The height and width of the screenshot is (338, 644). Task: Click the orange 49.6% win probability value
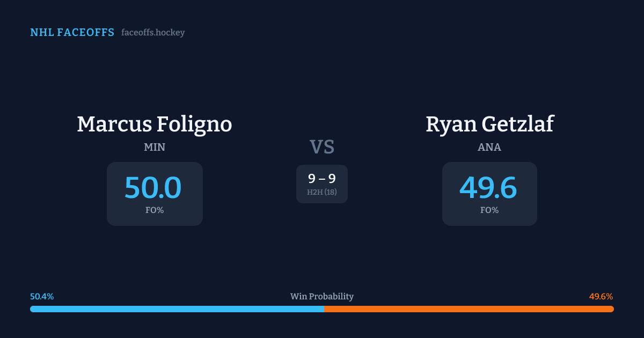pos(601,297)
